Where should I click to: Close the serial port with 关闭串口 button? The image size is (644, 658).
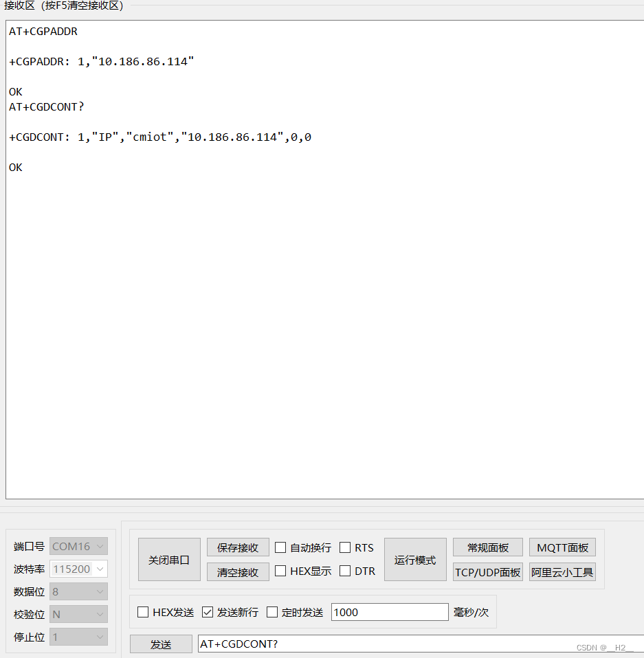point(169,559)
